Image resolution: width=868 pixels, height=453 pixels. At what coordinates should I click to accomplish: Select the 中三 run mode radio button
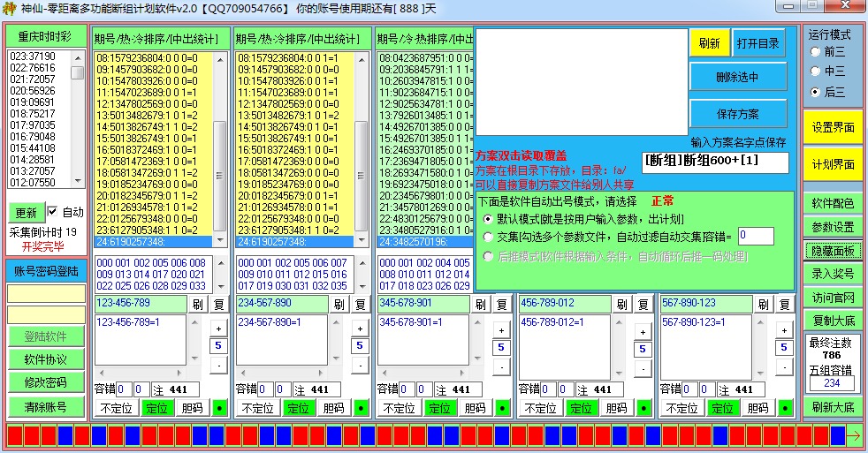click(x=815, y=72)
